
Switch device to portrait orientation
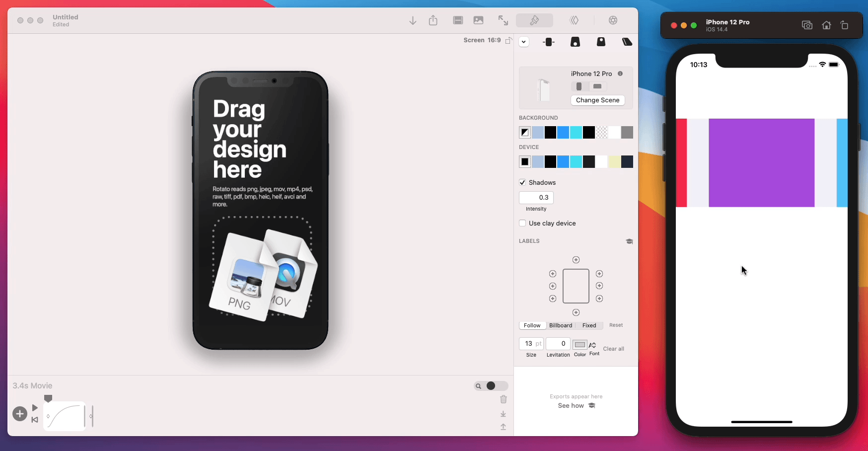coord(579,86)
